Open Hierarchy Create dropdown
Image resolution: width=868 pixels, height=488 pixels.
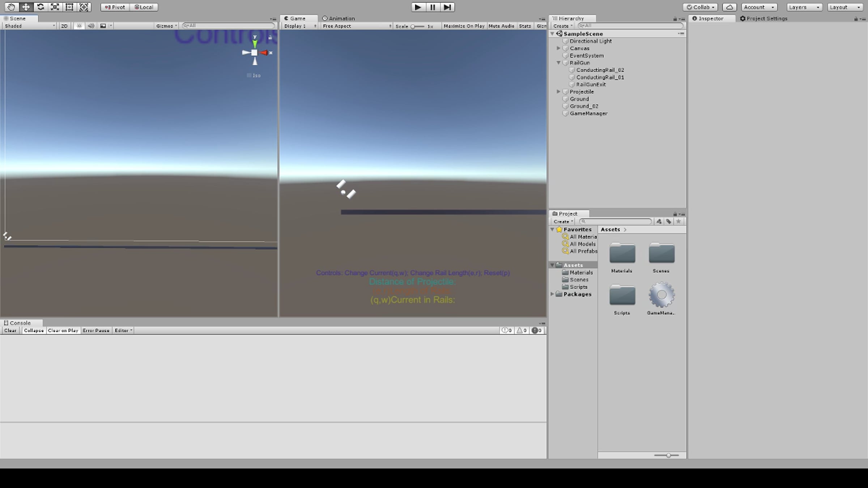(x=563, y=26)
